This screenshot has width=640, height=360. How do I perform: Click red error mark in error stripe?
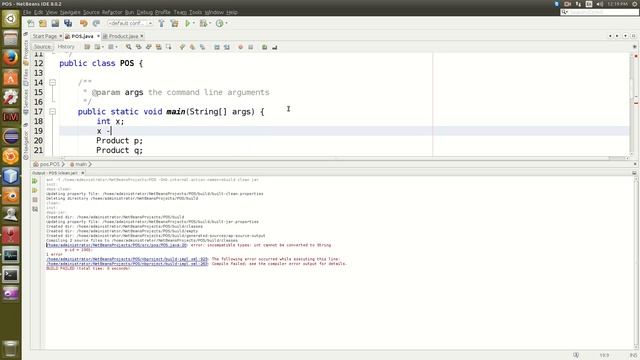click(x=636, y=103)
